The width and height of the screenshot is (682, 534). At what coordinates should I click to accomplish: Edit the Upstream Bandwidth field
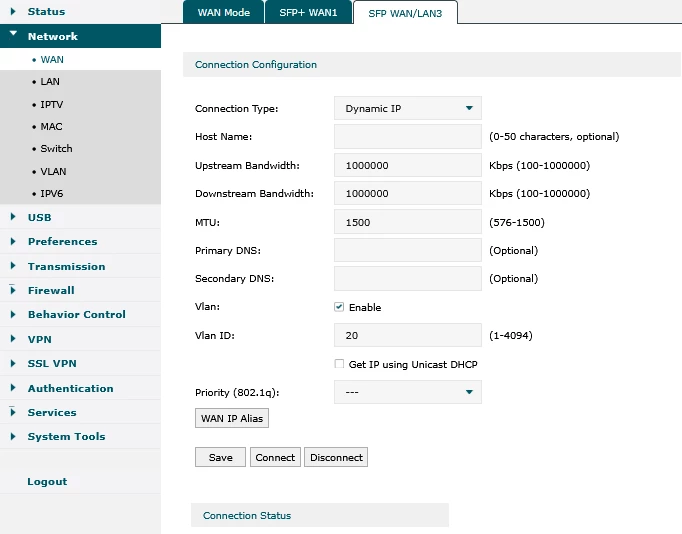coord(408,165)
